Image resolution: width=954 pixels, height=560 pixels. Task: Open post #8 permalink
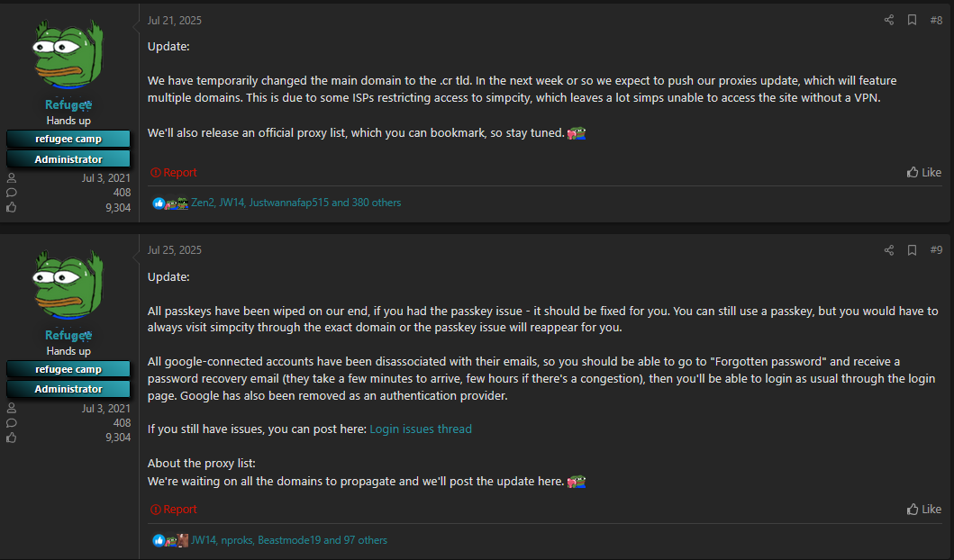pyautogui.click(x=936, y=20)
